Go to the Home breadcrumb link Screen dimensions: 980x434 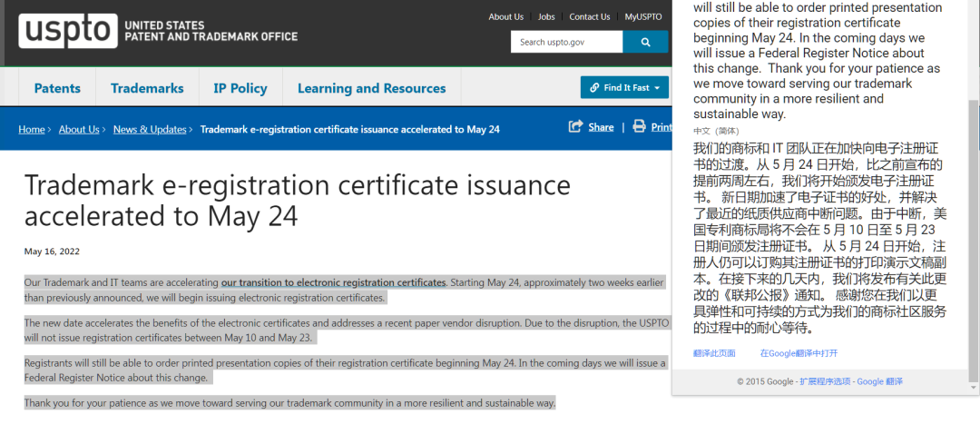pyautogui.click(x=32, y=129)
